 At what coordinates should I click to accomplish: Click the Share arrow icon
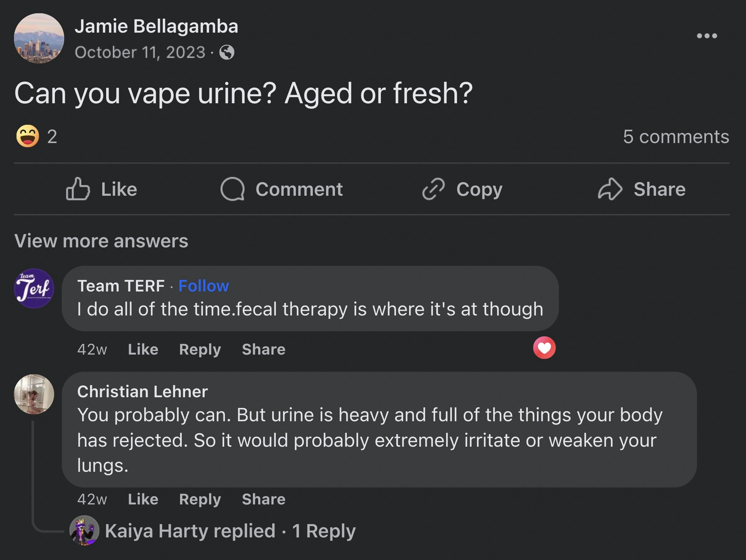(x=610, y=190)
